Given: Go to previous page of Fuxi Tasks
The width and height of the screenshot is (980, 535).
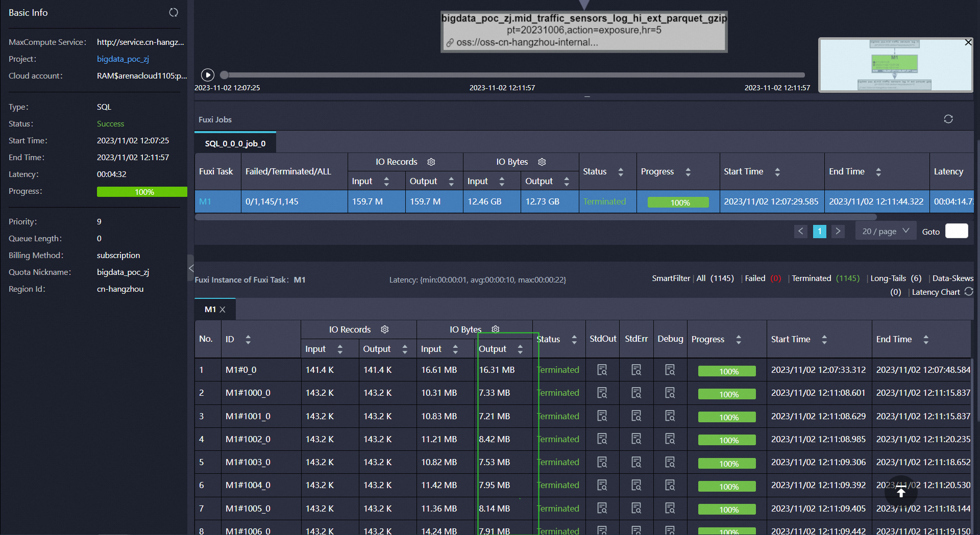Looking at the screenshot, I should coord(801,232).
